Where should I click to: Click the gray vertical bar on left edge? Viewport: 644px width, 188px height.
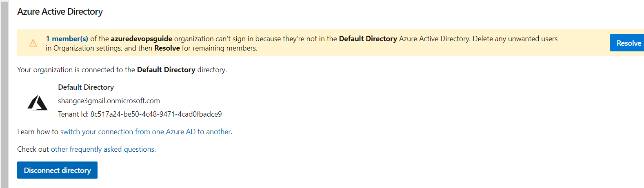point(4,94)
